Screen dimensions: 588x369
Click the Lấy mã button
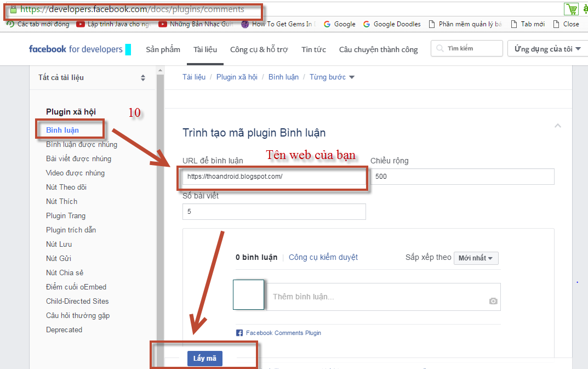point(205,358)
